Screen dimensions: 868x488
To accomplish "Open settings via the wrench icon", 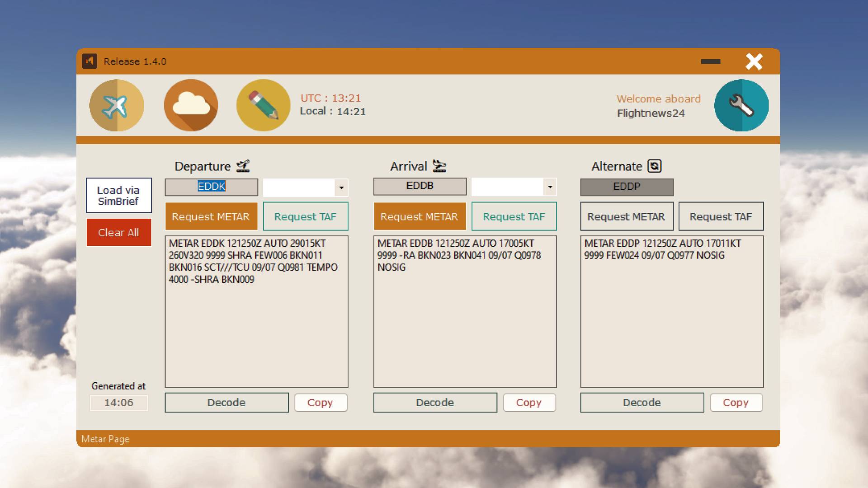I will pos(741,106).
